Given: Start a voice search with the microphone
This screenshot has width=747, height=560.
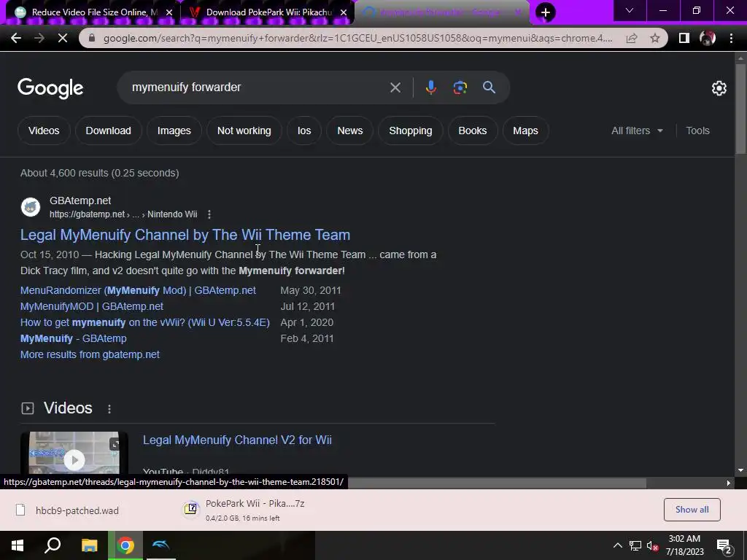Looking at the screenshot, I should coord(430,87).
